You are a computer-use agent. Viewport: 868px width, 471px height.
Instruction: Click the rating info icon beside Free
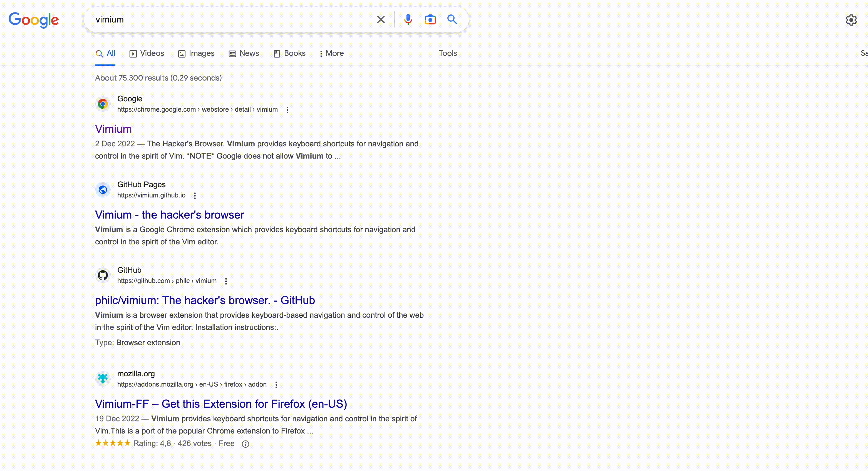(x=245, y=444)
